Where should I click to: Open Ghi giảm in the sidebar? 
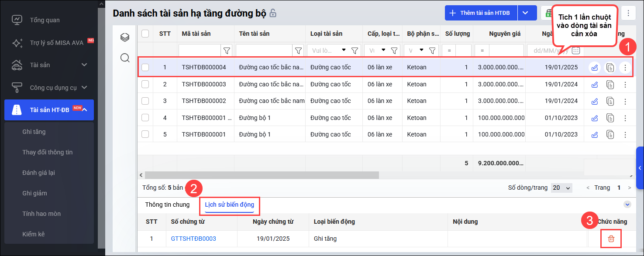(34, 193)
